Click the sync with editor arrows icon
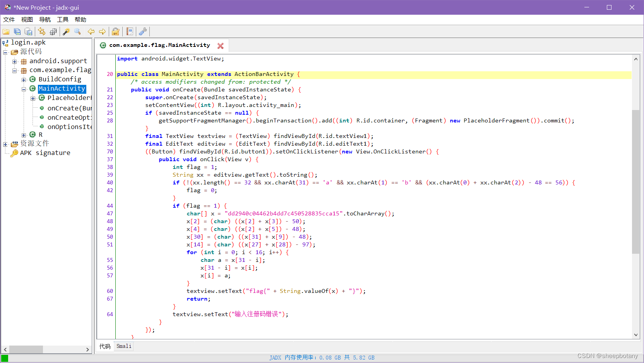 pos(42,32)
